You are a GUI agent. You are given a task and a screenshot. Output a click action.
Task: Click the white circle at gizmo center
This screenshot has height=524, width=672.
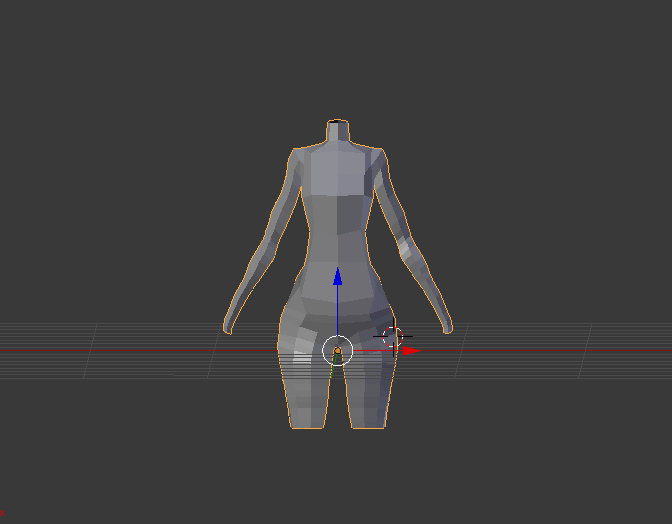coord(338,351)
